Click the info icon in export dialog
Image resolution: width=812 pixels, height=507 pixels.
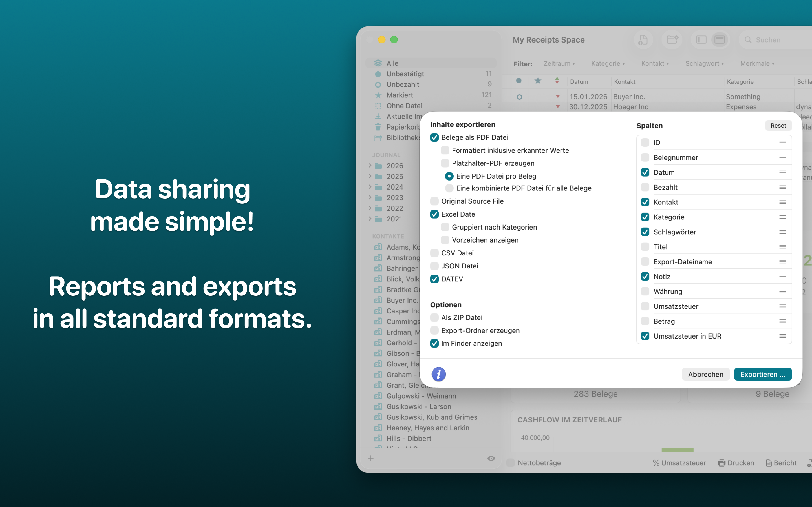438,374
